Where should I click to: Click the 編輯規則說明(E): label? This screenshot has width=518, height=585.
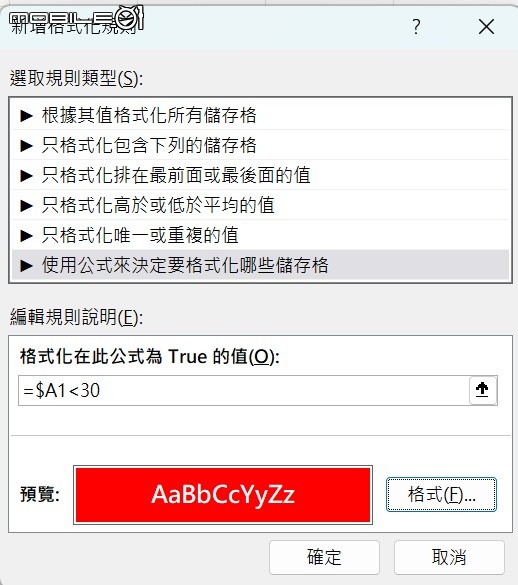click(76, 317)
